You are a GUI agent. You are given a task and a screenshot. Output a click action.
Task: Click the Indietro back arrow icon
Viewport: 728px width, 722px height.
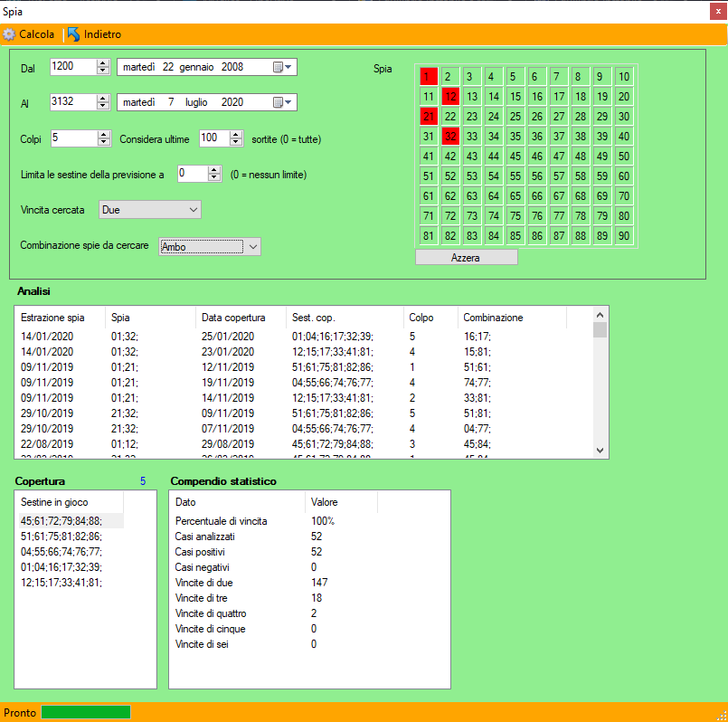(73, 34)
